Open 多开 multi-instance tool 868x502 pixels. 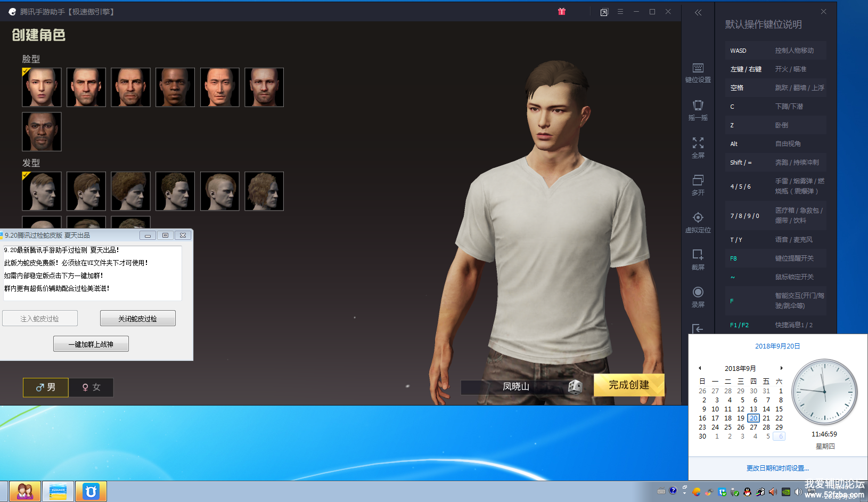click(x=698, y=185)
